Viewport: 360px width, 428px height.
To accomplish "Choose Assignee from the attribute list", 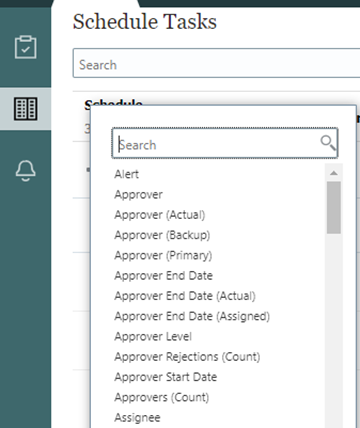I will (x=137, y=418).
